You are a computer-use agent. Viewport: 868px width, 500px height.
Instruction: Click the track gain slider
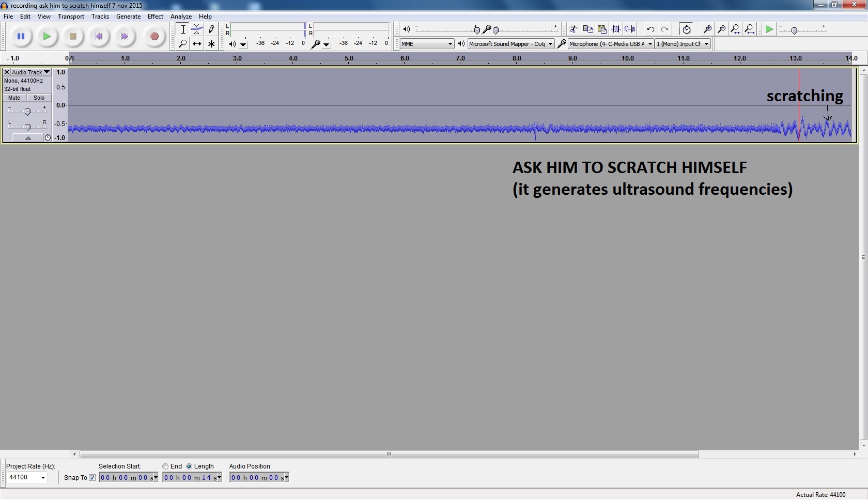pyautogui.click(x=27, y=112)
